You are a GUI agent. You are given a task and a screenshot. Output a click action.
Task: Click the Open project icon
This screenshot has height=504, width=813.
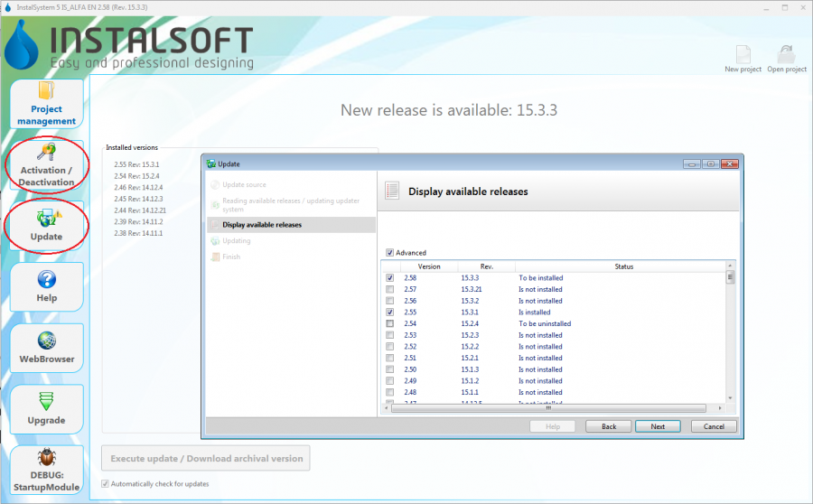tap(787, 56)
